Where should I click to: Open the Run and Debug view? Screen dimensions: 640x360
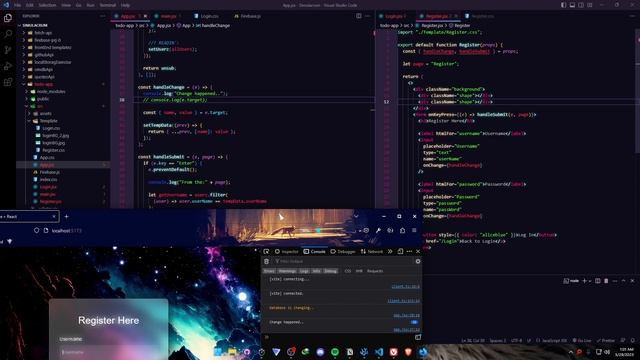(8, 66)
